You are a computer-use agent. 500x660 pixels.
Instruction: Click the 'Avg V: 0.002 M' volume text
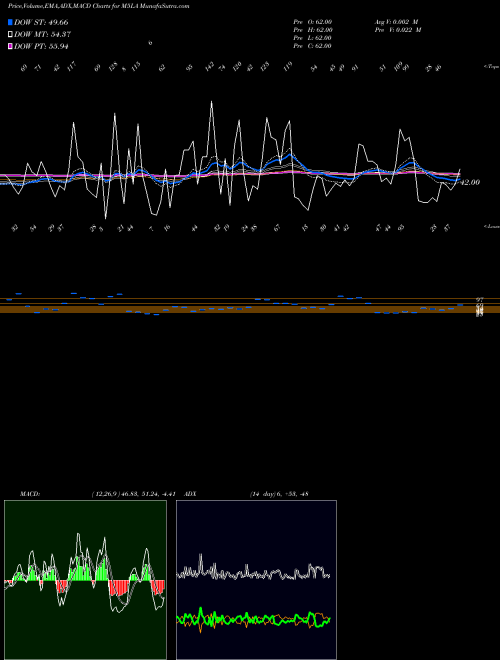click(396, 22)
